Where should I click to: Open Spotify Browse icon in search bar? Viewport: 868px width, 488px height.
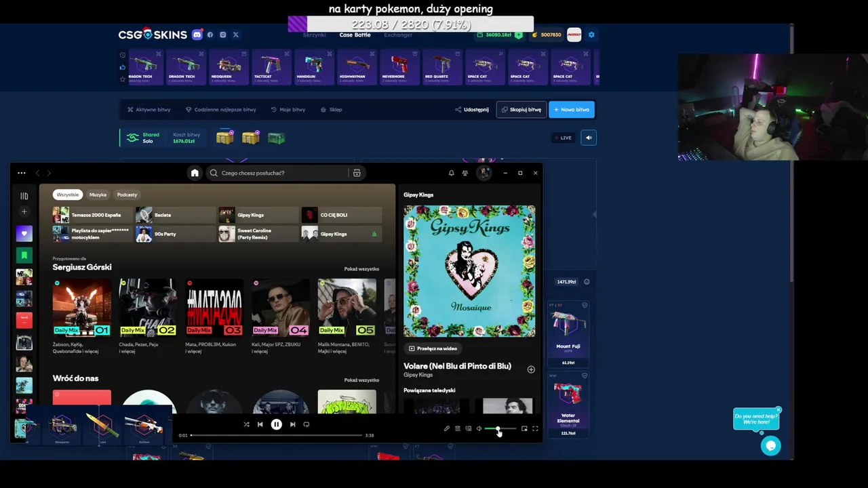click(357, 173)
